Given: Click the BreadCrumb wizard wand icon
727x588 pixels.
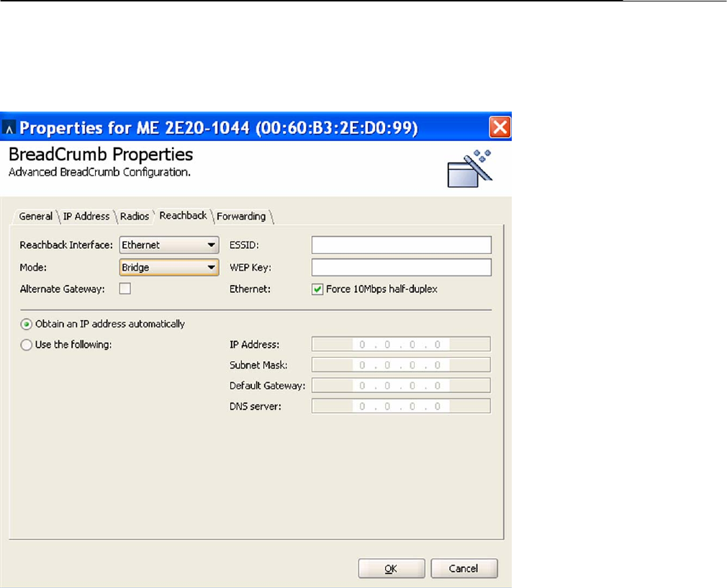Looking at the screenshot, I should (470, 168).
